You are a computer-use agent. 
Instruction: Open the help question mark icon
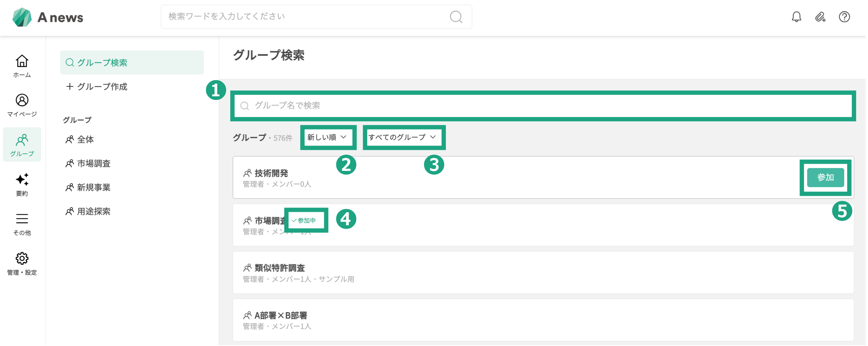[x=844, y=17]
